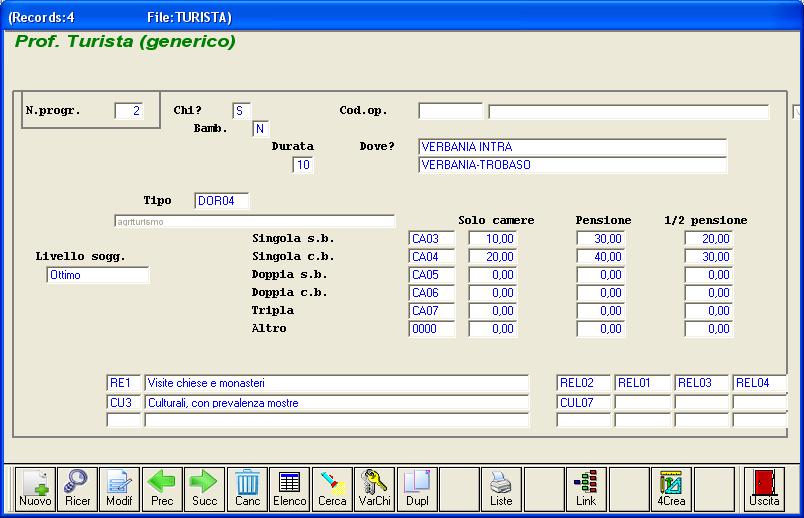
Task: Select room code CA03 field
Action: click(x=432, y=239)
